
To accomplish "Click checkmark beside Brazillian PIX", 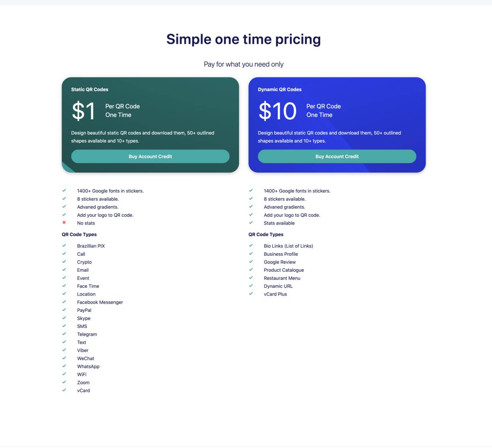I will [x=64, y=246].
